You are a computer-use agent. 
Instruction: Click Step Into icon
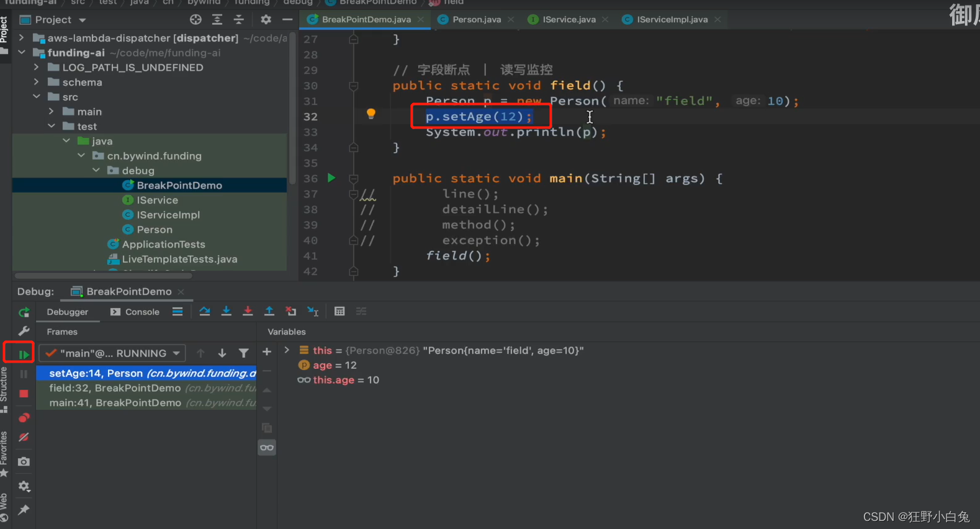coord(227,311)
